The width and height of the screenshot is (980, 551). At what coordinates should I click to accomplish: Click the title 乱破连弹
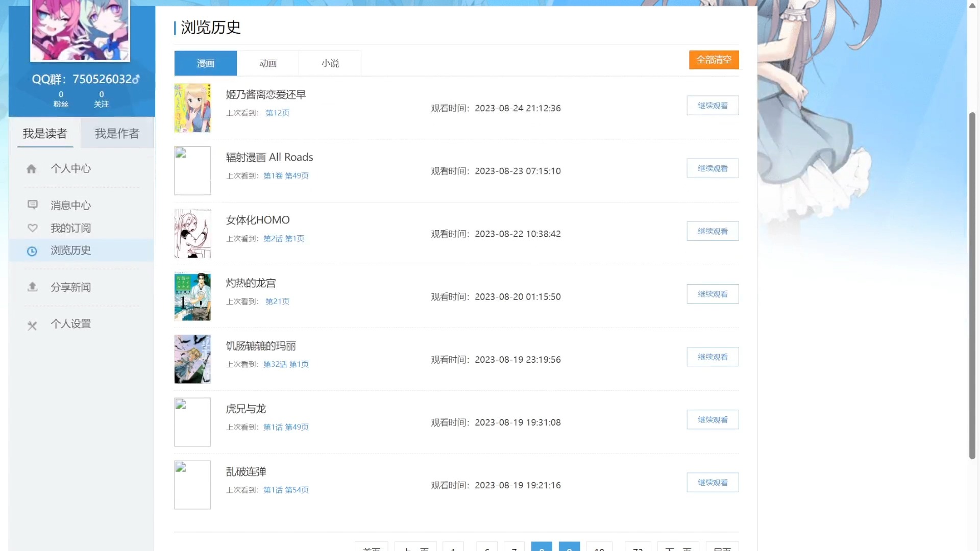[x=246, y=471]
